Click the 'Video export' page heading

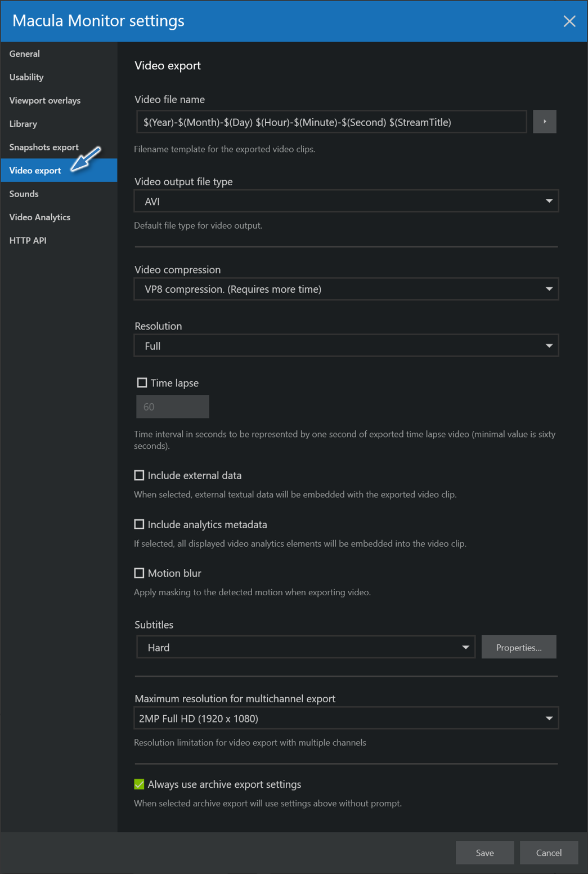[168, 65]
